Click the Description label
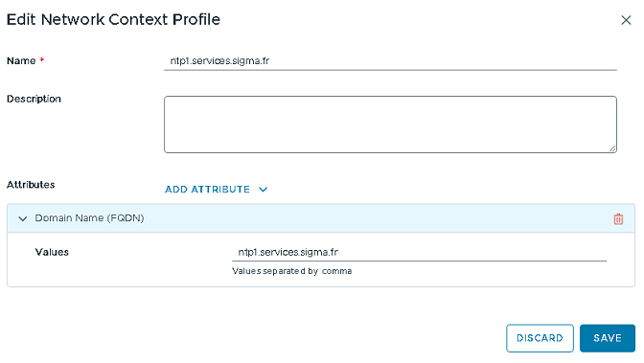 (x=34, y=99)
